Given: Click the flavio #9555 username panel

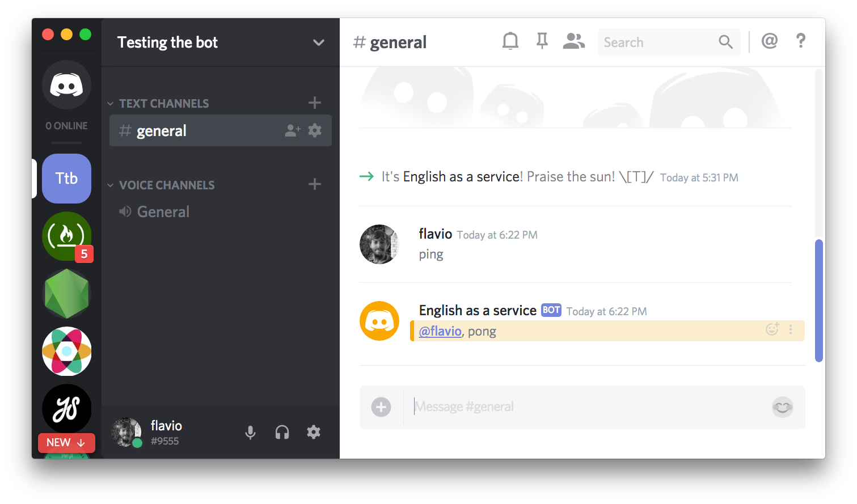Looking at the screenshot, I should (x=166, y=433).
